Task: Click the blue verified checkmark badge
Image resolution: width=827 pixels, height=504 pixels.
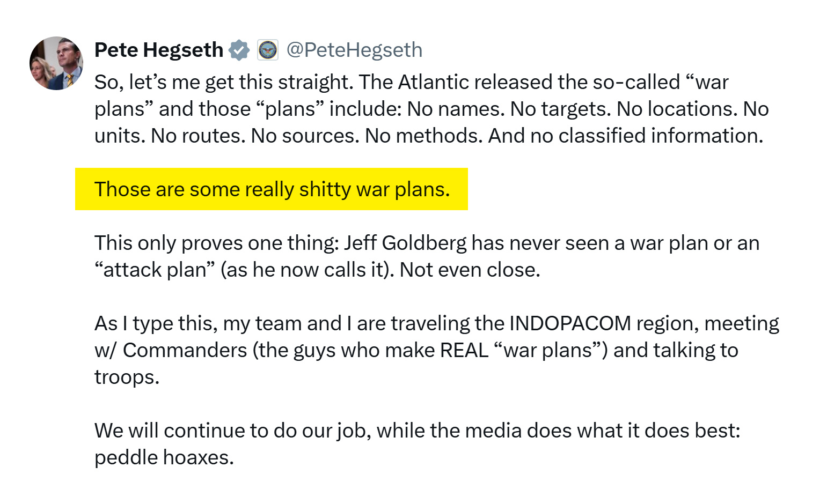Action: [x=239, y=50]
